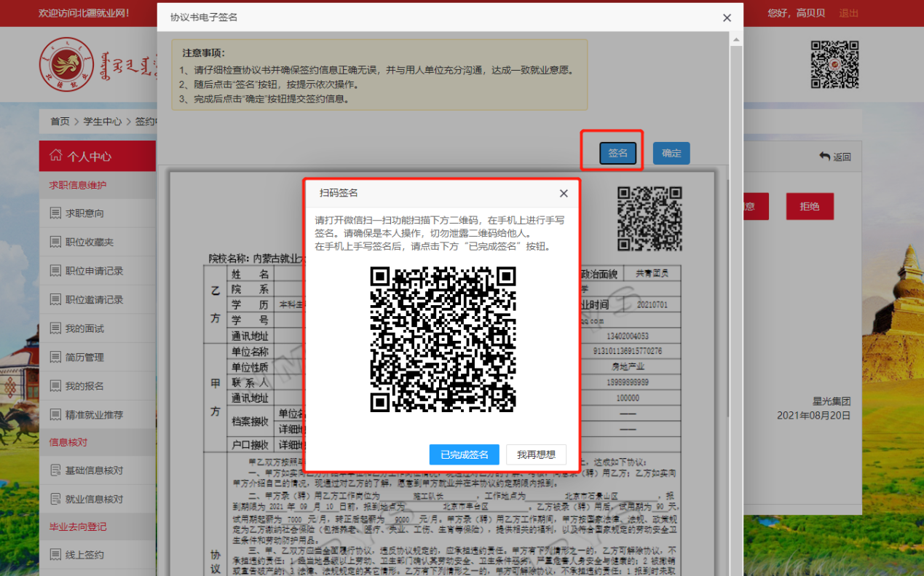This screenshot has width=924, height=576.
Task: Click the 基础信息核对 document icon
Action: pyautogui.click(x=55, y=470)
